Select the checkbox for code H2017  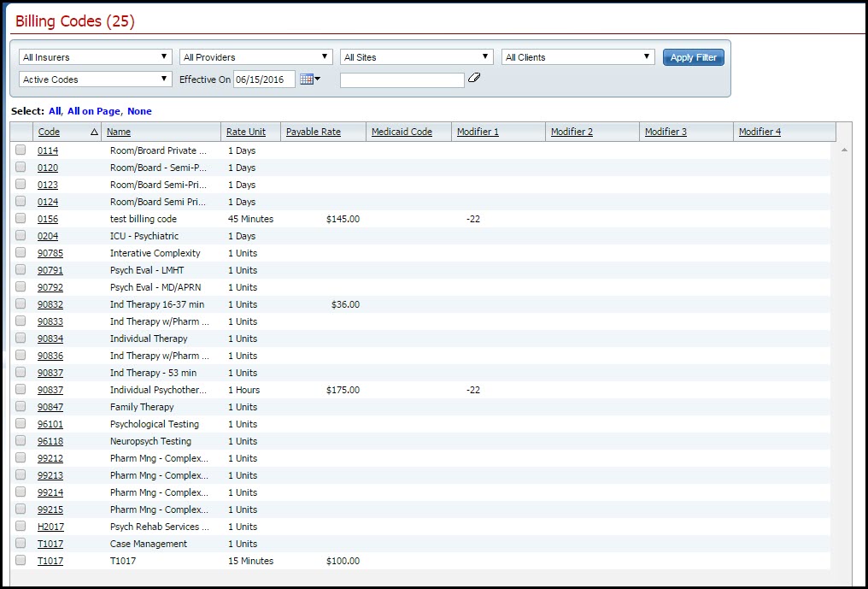tap(21, 527)
